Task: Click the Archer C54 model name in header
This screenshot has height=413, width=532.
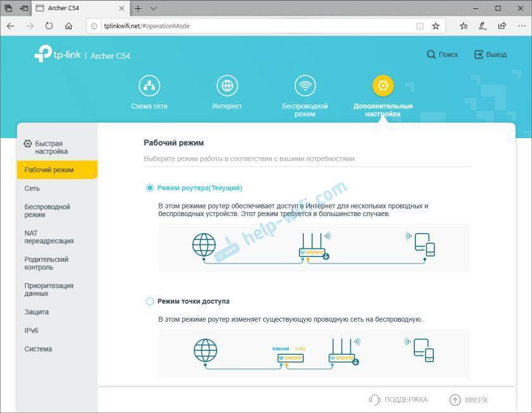Action: point(110,56)
